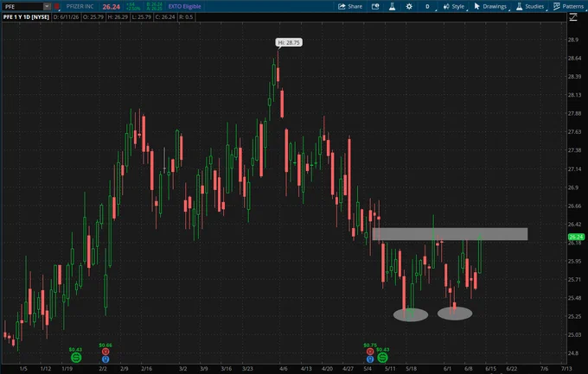This screenshot has width=588, height=374.
Task: Click the flask icon beside Share
Action: tap(392, 6)
